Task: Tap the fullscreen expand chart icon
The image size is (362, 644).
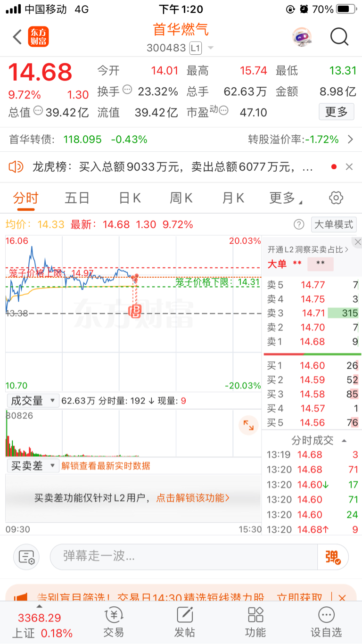Action: 248,425
